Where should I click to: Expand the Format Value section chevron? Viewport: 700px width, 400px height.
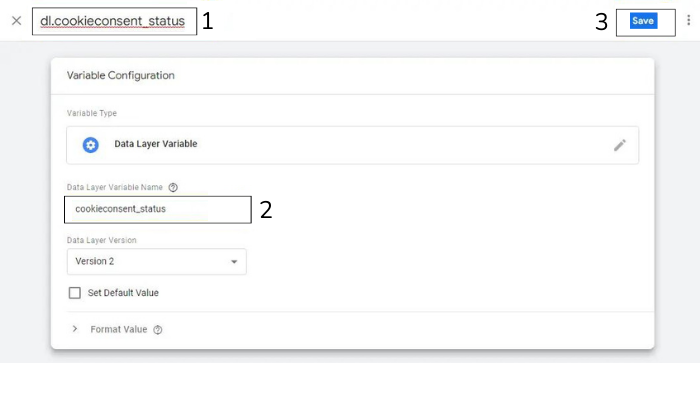point(75,329)
